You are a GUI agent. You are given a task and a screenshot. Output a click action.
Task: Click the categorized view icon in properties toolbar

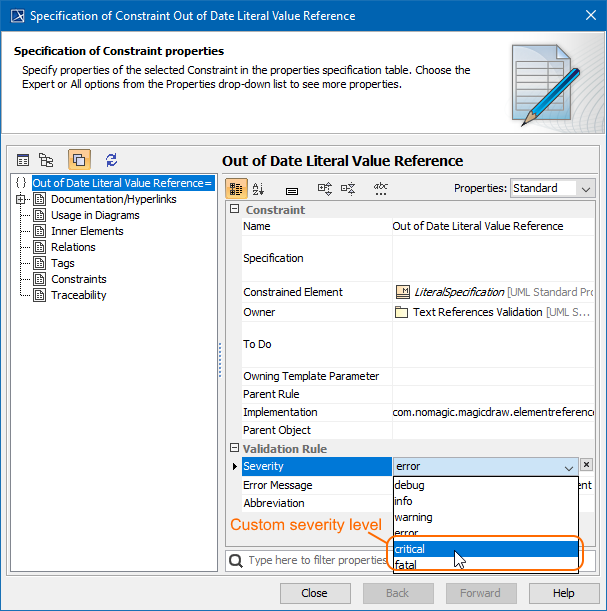(235, 188)
